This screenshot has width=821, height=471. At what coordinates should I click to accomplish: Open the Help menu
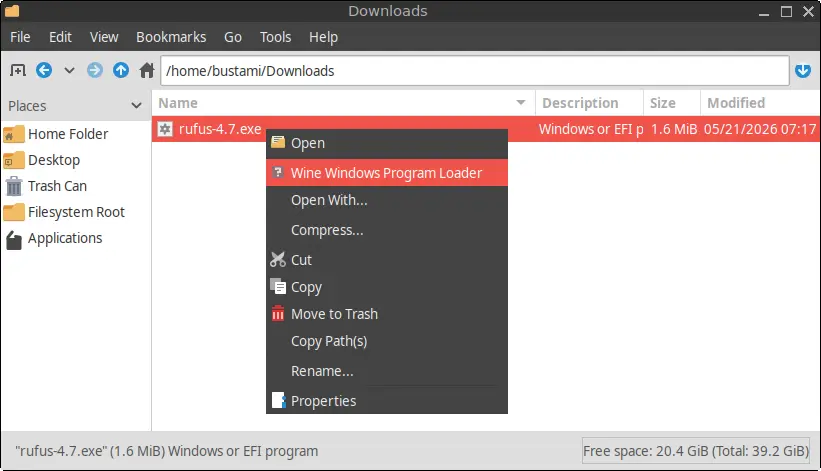[323, 37]
